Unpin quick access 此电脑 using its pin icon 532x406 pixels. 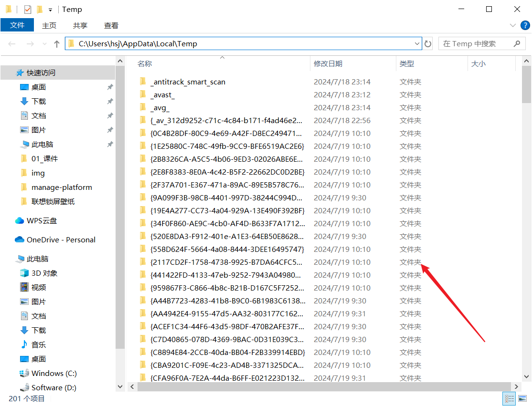110,145
